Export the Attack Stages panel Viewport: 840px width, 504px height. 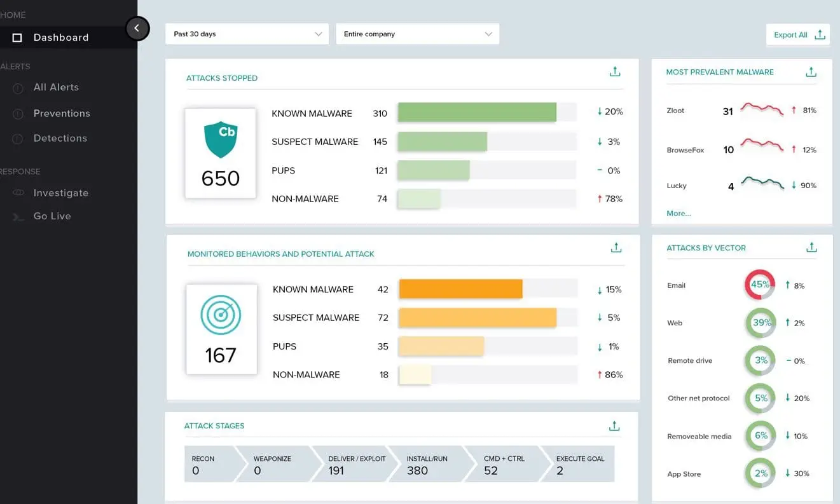point(614,426)
